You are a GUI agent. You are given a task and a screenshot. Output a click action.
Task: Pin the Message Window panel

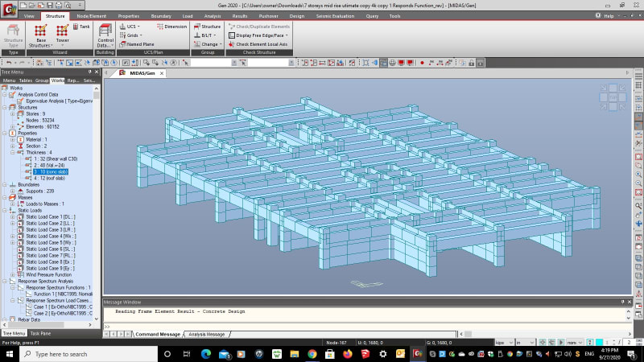tap(622, 302)
